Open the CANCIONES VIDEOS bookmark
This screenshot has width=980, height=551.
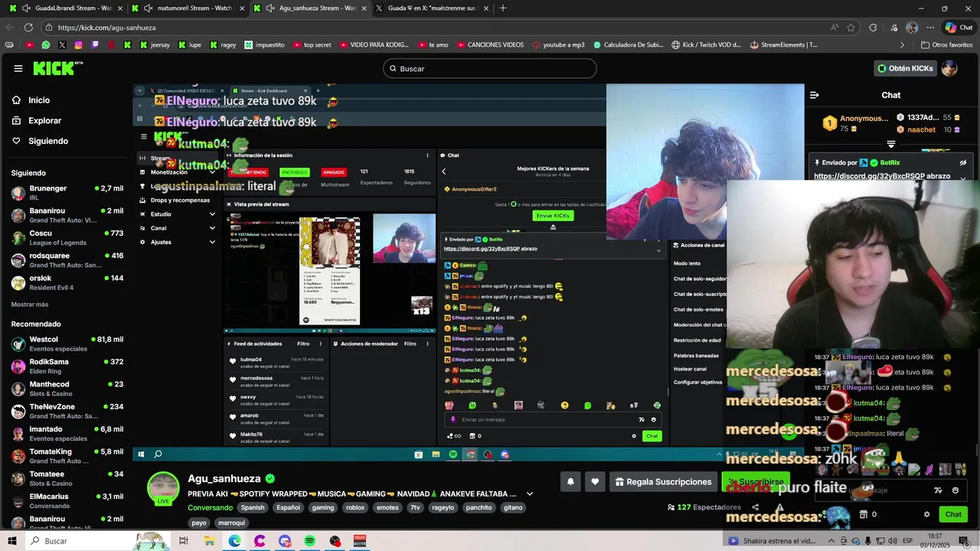coord(490,45)
